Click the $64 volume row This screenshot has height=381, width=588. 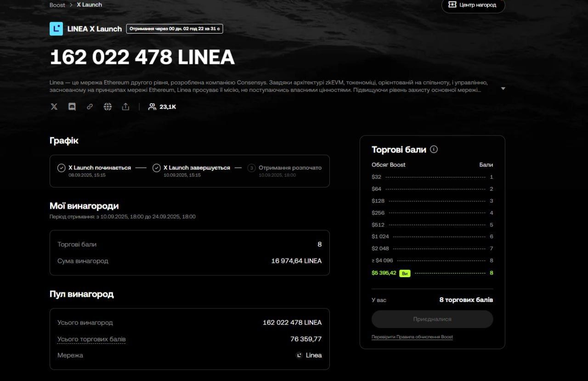432,189
